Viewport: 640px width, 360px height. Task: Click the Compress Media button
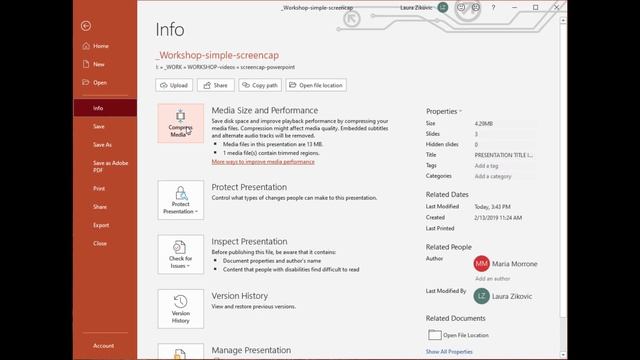[x=180, y=123]
